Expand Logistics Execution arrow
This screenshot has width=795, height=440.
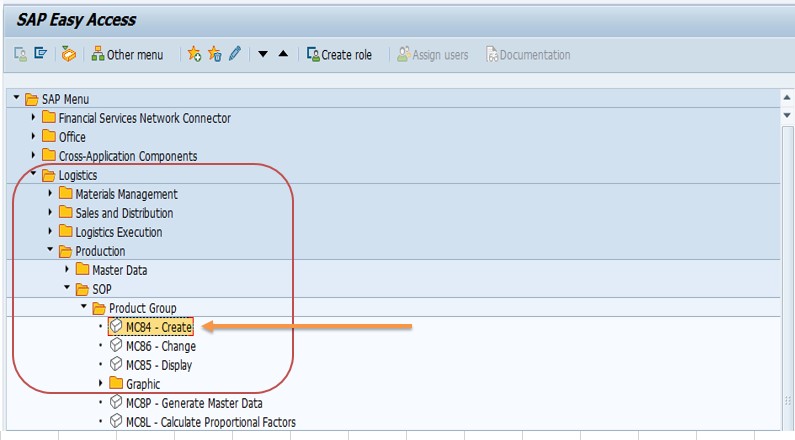coord(50,231)
